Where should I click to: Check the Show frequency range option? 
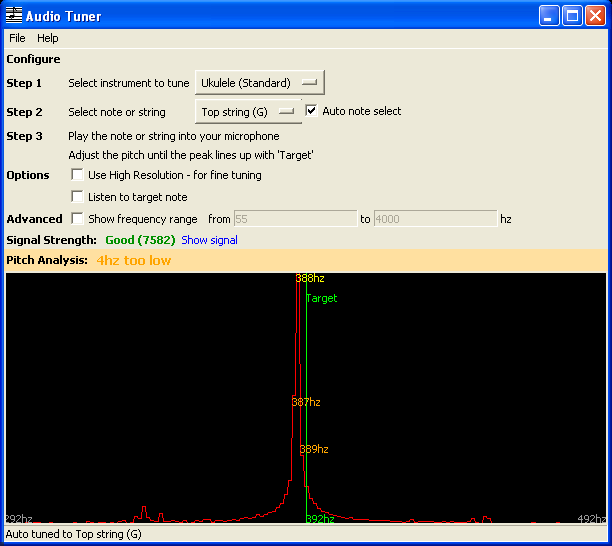click(x=78, y=219)
